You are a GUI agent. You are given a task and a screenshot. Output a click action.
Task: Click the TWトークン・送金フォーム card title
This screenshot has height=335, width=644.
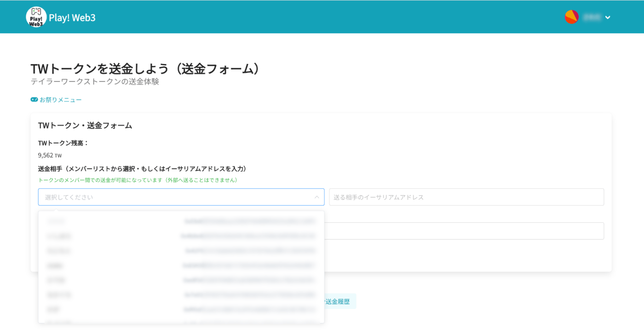[85, 126]
